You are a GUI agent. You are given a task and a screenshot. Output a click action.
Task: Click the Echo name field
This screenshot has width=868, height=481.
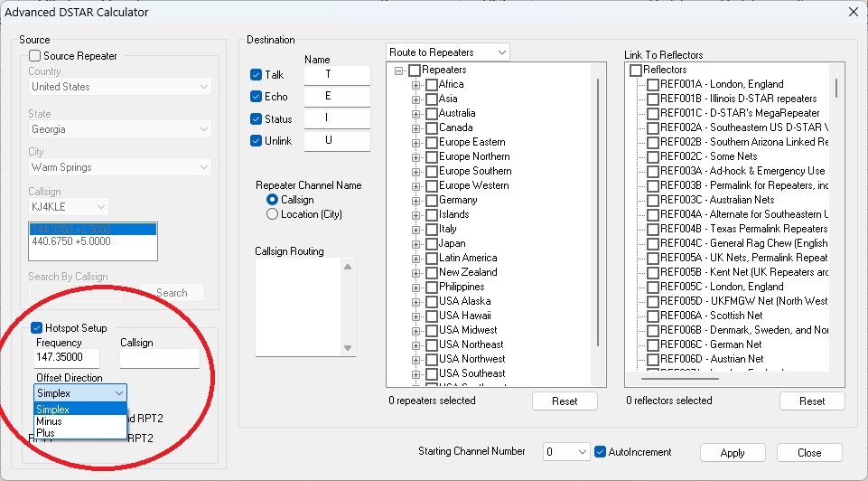(x=337, y=97)
